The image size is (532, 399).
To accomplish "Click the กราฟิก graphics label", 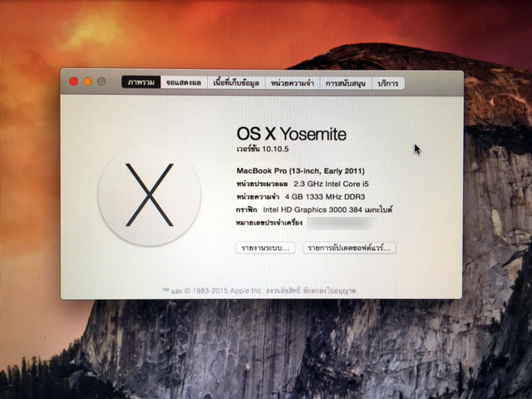I will pyautogui.click(x=247, y=209).
